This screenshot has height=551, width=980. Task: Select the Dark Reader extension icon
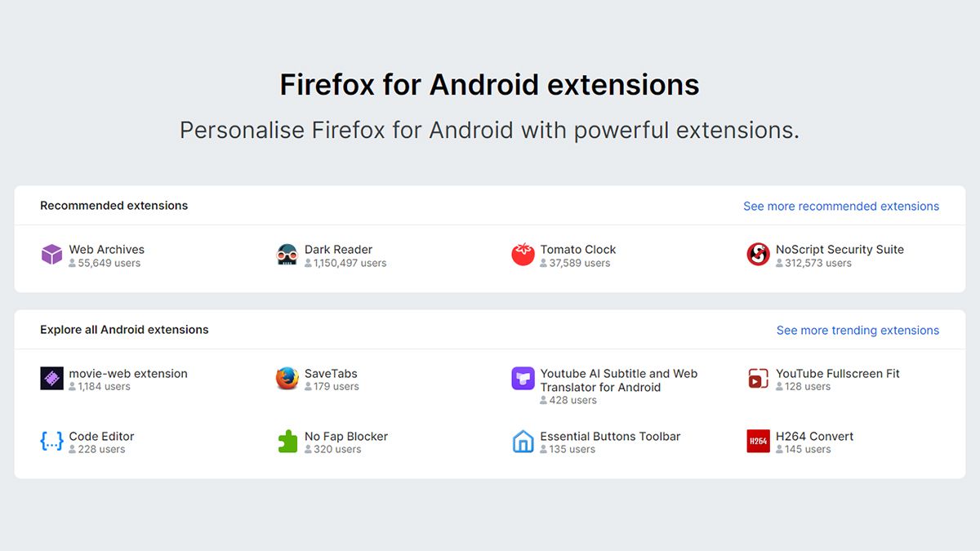287,254
